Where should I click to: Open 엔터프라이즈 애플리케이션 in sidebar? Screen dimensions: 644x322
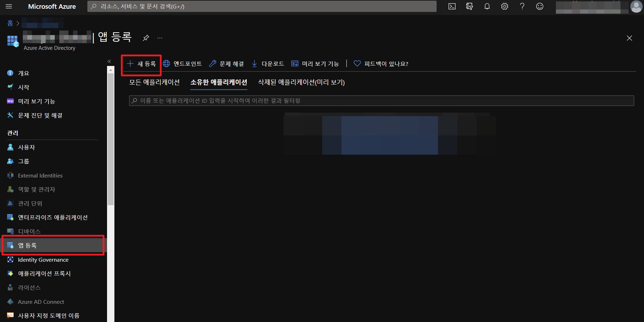pyautogui.click(x=53, y=217)
